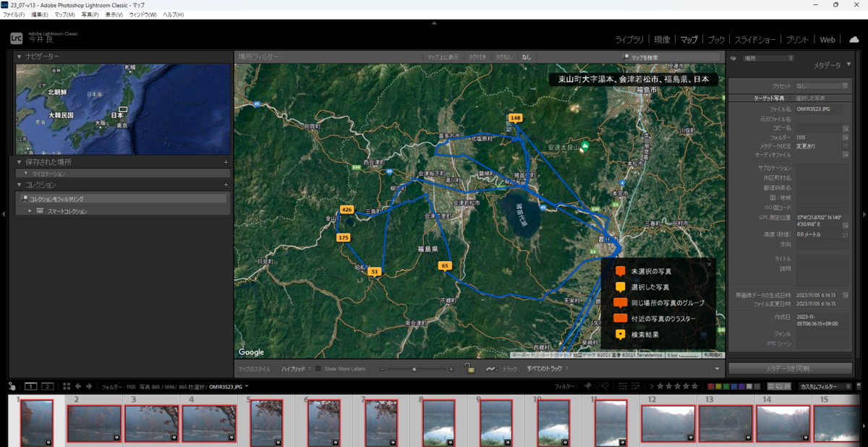Image resolution: width=868 pixels, height=447 pixels.
Task: Open the 場所 metadata set dropdown
Action: pyautogui.click(x=768, y=58)
